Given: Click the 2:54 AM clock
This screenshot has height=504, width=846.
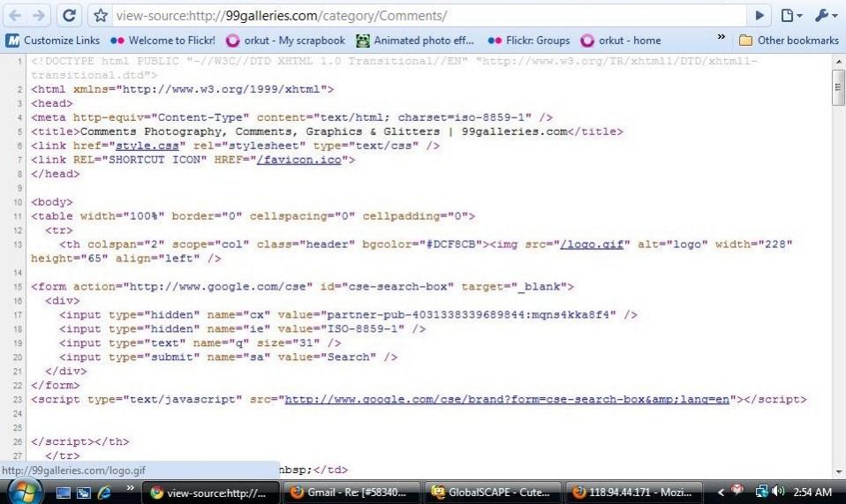Looking at the screenshot, I should click(812, 493).
